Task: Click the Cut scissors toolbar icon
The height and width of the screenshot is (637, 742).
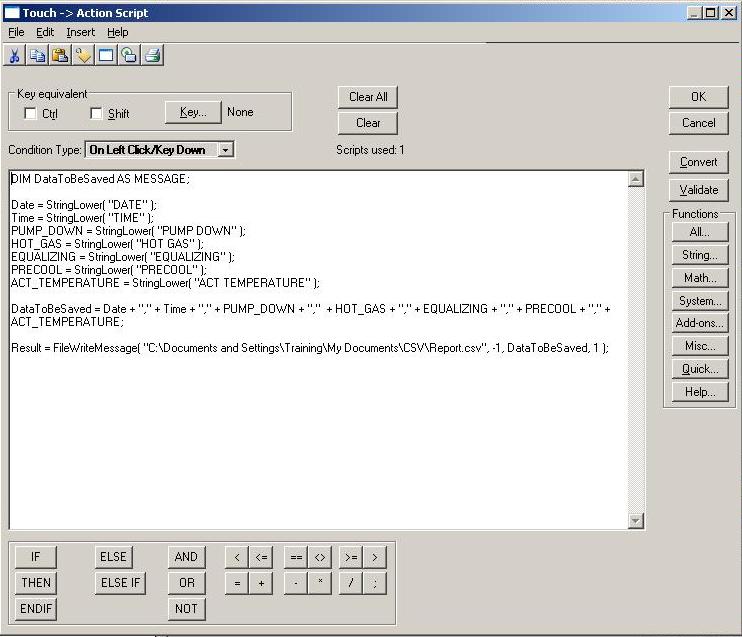Action: click(15, 55)
